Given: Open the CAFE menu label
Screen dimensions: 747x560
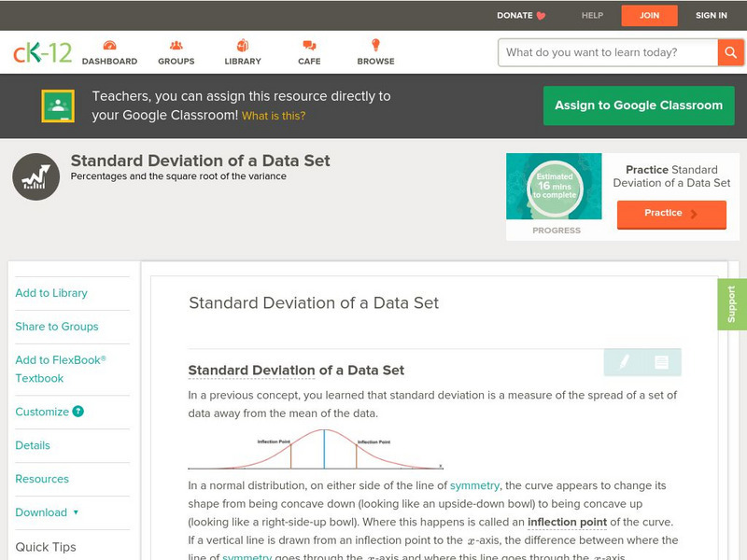Looking at the screenshot, I should [x=309, y=62].
